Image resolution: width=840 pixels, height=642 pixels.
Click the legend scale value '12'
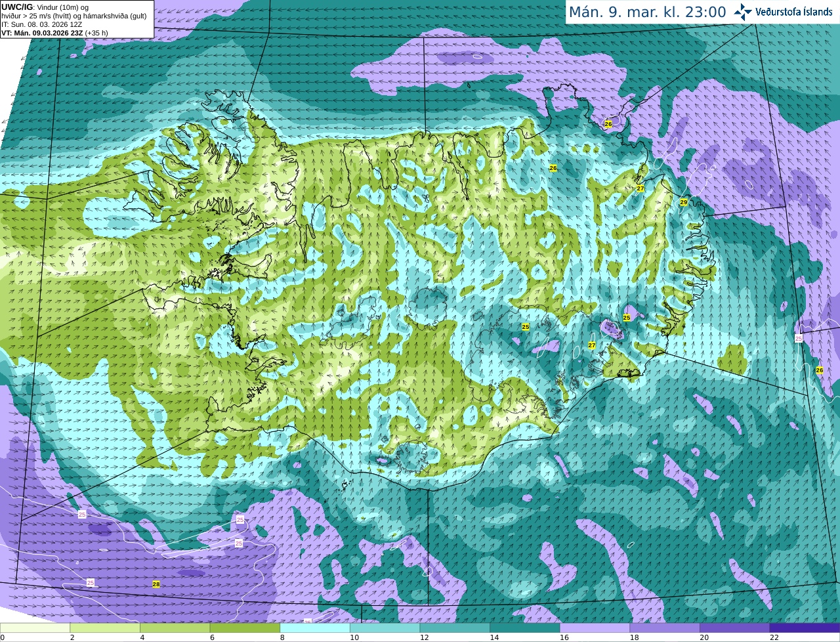pyautogui.click(x=424, y=637)
